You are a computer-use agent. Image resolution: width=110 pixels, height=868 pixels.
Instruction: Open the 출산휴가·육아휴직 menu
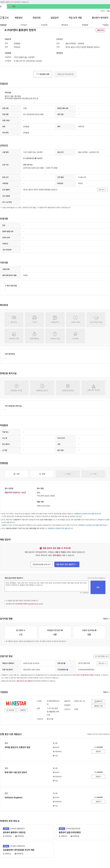pos(100,18)
